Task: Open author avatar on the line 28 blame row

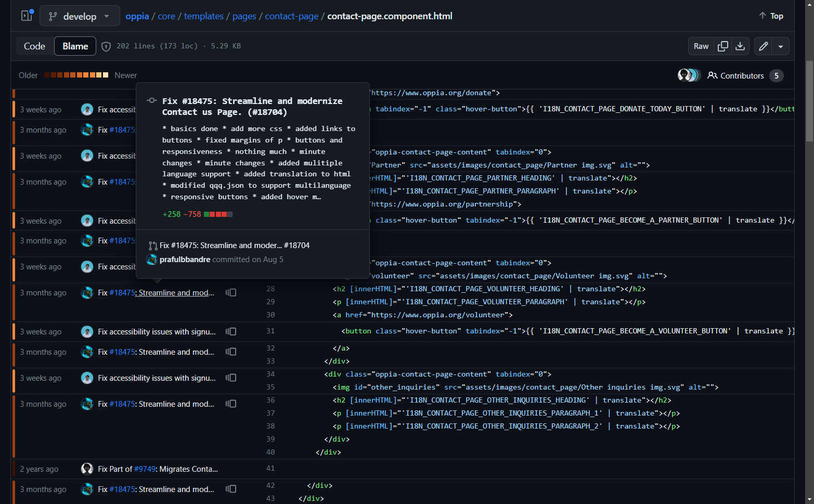Action: point(87,293)
